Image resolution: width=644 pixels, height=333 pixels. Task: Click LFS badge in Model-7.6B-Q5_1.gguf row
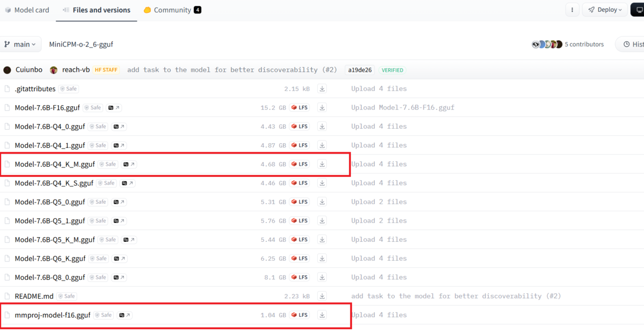[x=299, y=220]
